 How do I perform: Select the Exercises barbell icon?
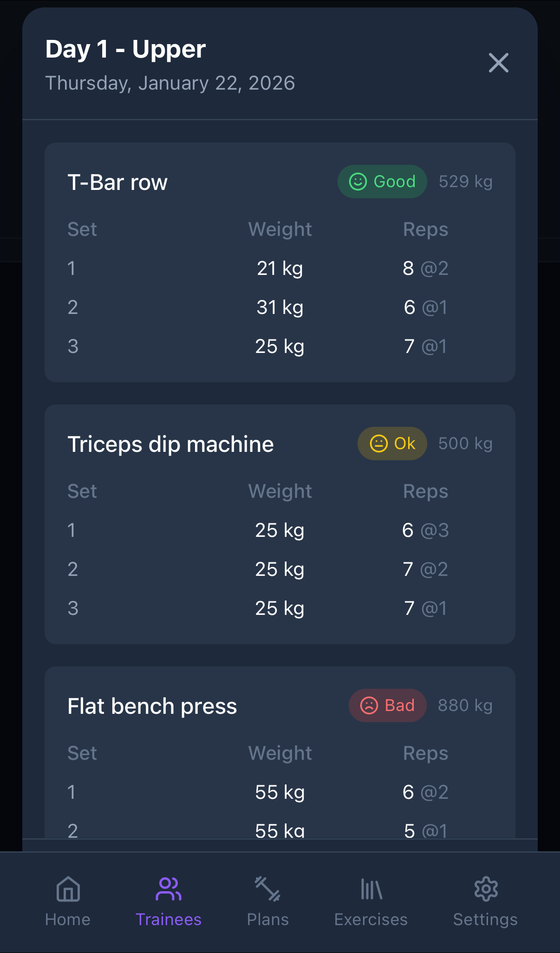(370, 889)
